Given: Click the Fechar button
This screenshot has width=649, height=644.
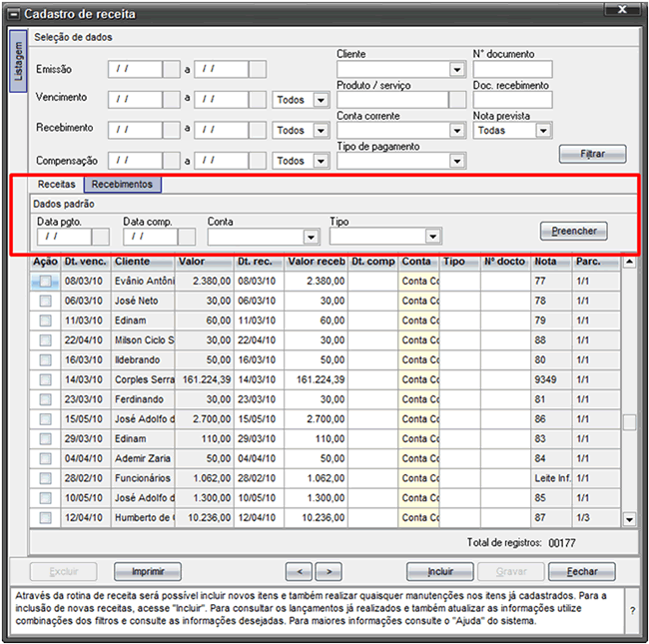Looking at the screenshot, I should (x=582, y=571).
